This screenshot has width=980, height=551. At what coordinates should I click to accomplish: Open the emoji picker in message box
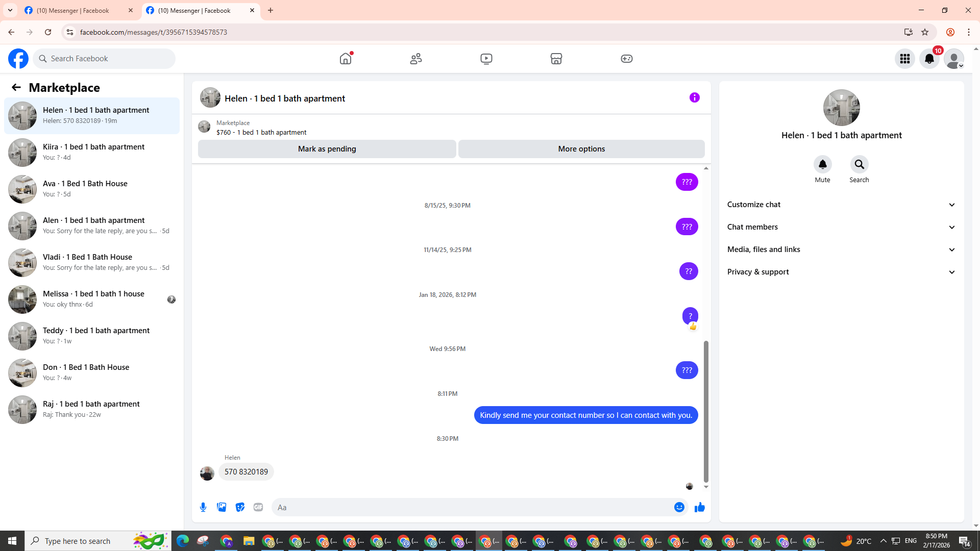tap(679, 507)
